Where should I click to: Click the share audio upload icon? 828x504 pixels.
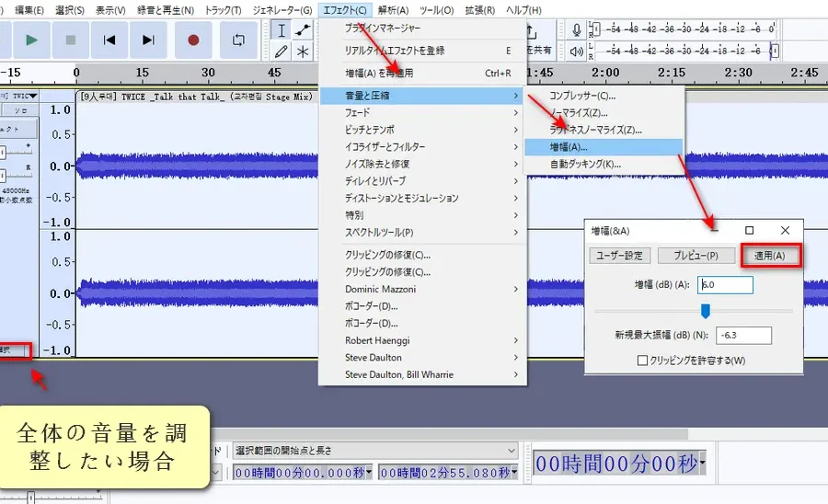pyautogui.click(x=532, y=32)
